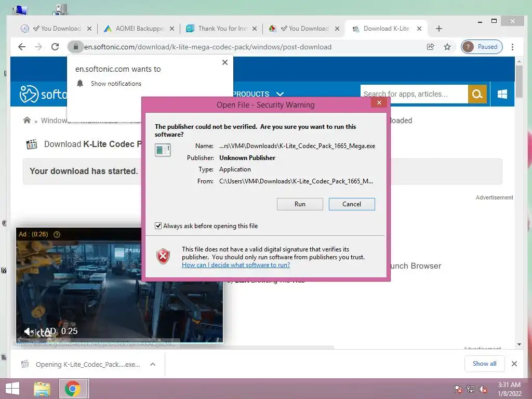Image resolution: width=532 pixels, height=399 pixels.
Task: Click the address bar URL
Action: (x=208, y=47)
